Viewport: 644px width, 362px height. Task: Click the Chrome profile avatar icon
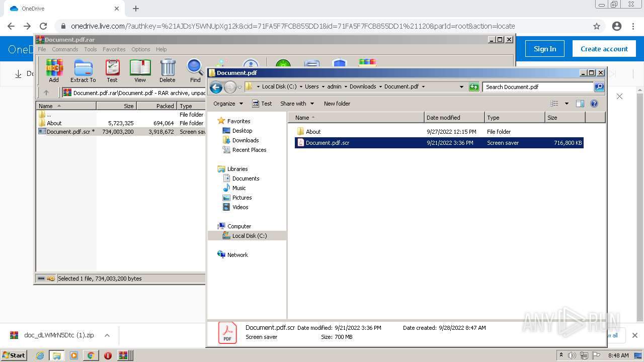pos(617,26)
